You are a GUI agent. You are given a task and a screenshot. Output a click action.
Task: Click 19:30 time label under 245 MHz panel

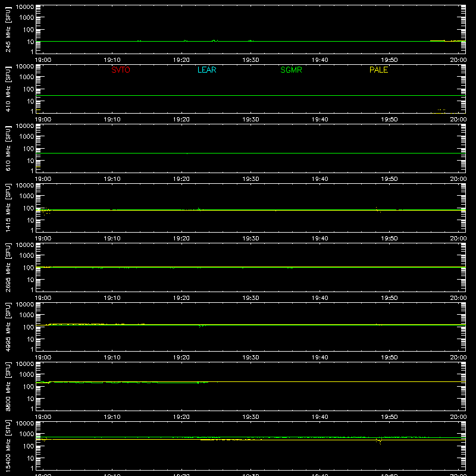coord(250,60)
